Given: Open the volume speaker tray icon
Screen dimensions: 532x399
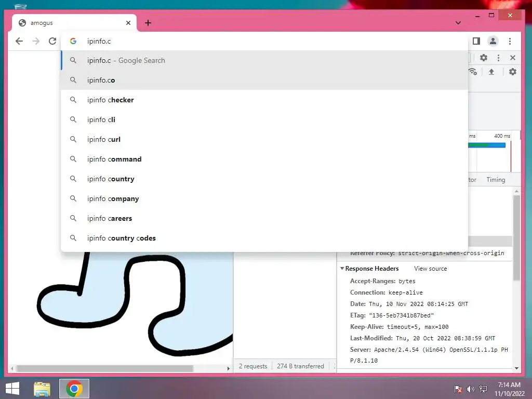Looking at the screenshot, I should pyautogui.click(x=470, y=389).
